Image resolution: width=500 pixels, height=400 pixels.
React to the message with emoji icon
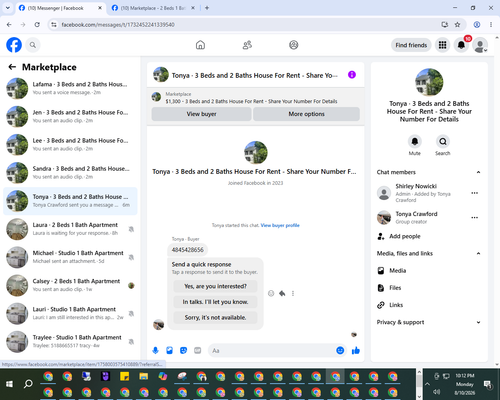click(271, 293)
